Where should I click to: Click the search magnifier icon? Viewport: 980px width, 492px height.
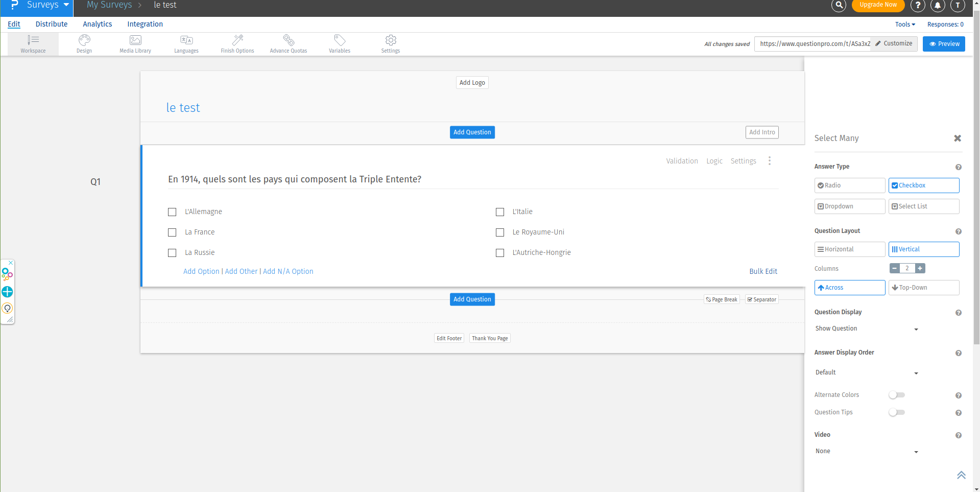[x=839, y=6]
